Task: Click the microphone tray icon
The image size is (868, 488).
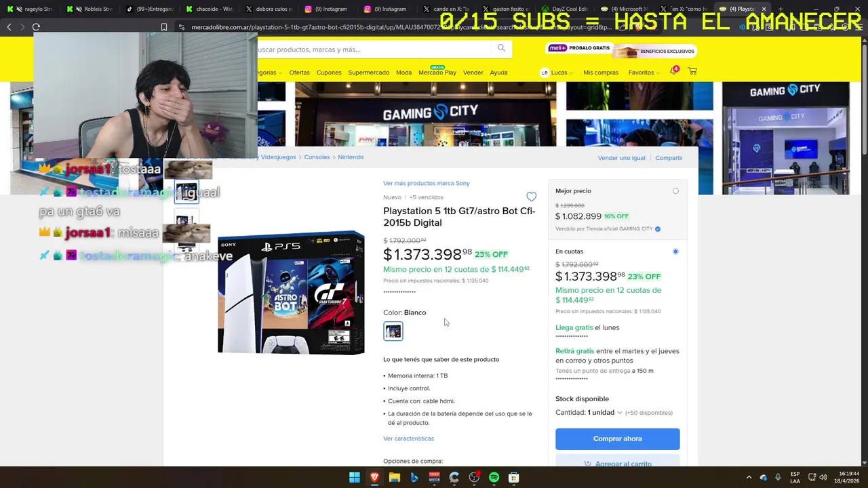Action: [x=778, y=478]
